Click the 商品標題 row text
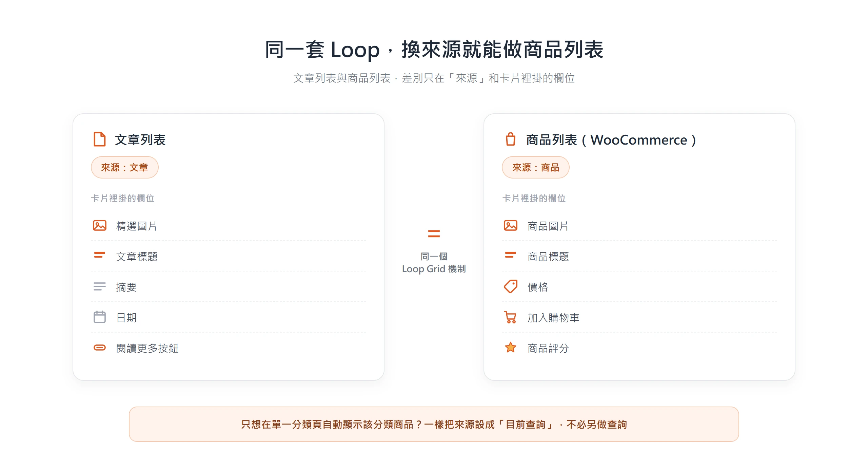Screen dimensions: 868x450 (548, 257)
